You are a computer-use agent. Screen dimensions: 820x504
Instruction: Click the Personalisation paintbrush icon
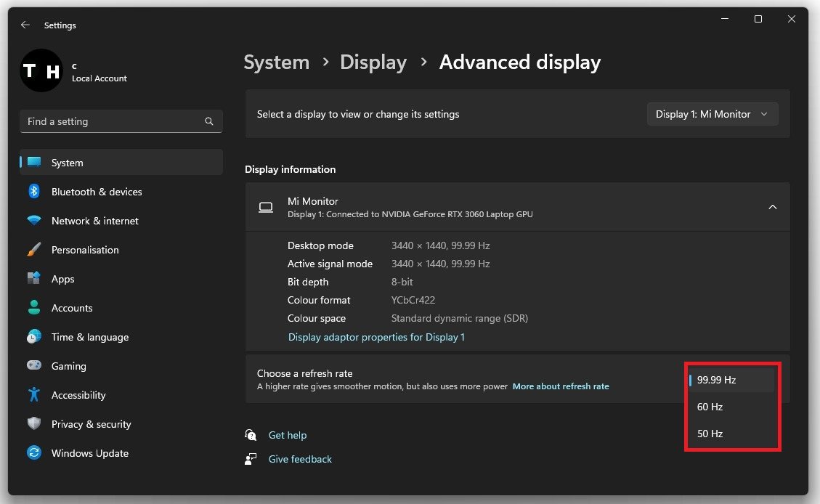point(34,250)
